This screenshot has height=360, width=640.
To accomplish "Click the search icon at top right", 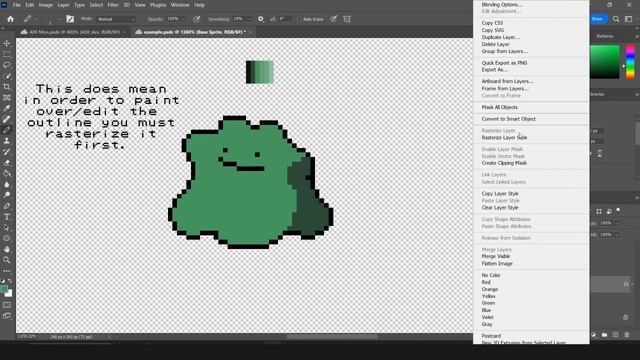I will point(616,19).
